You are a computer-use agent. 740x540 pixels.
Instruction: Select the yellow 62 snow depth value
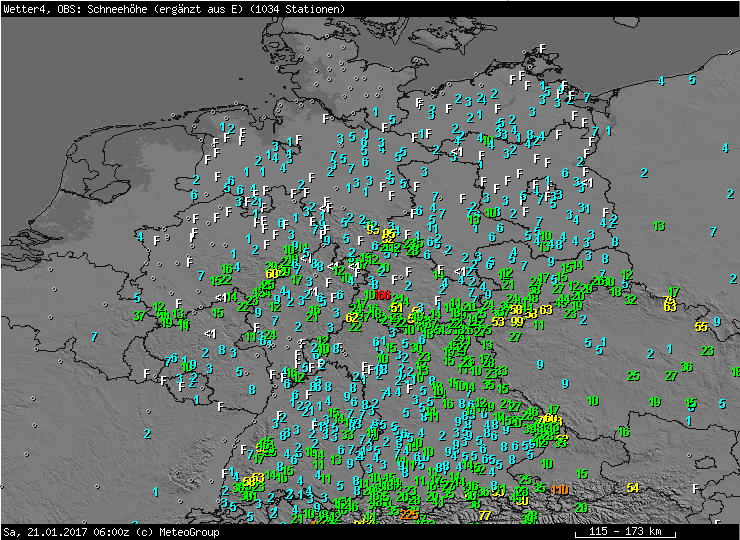point(352,317)
